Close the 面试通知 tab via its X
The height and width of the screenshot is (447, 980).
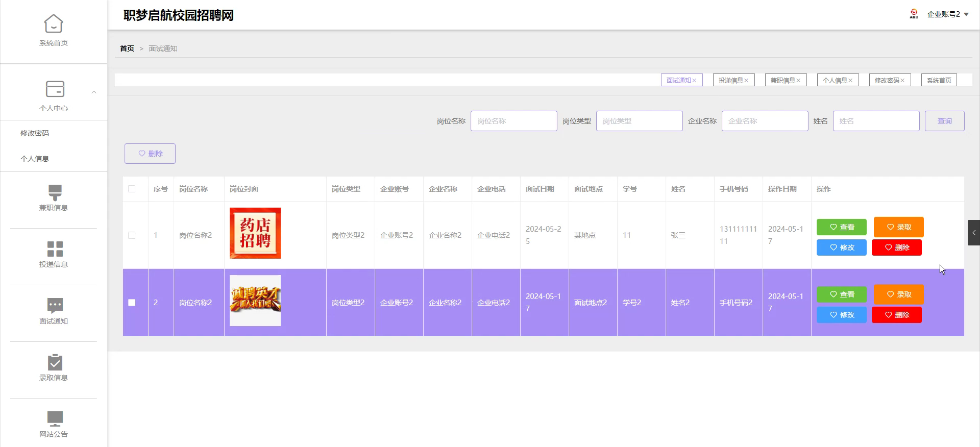click(694, 81)
